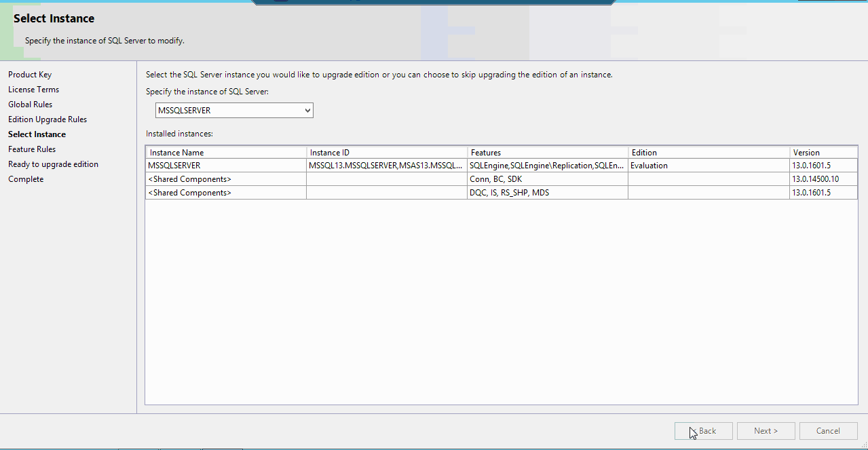Screen dimensions: 868x450
Task: Select the License Terms step
Action: click(x=33, y=90)
